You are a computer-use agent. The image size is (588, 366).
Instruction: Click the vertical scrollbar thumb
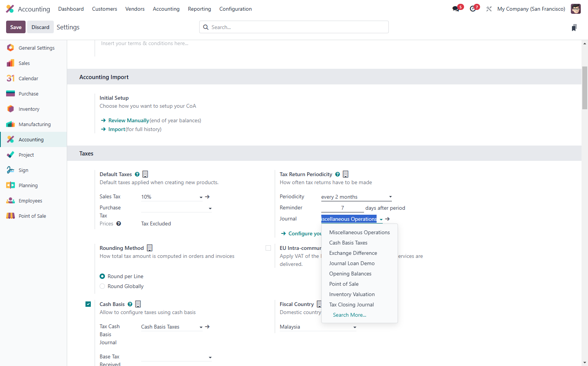tap(585, 88)
